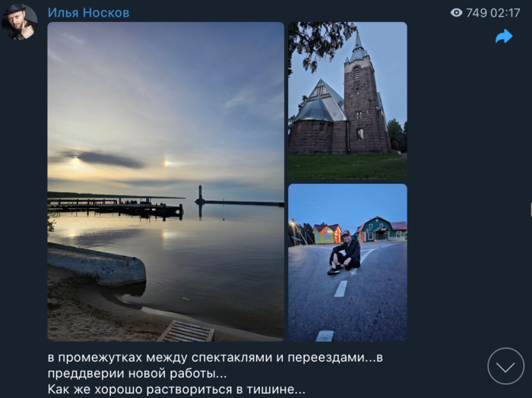Screen dimensions: 532x398
Task: Click the scrollbar handle on the right edge
Action: [x=530, y=209]
